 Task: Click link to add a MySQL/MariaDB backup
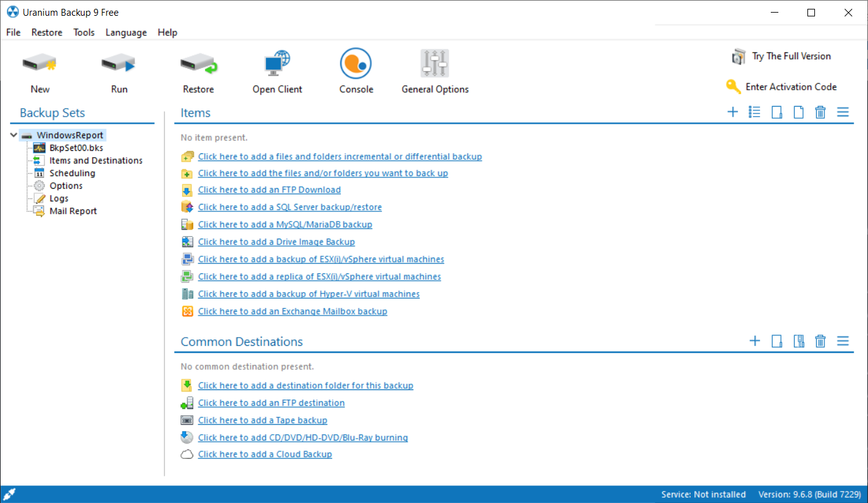click(285, 225)
